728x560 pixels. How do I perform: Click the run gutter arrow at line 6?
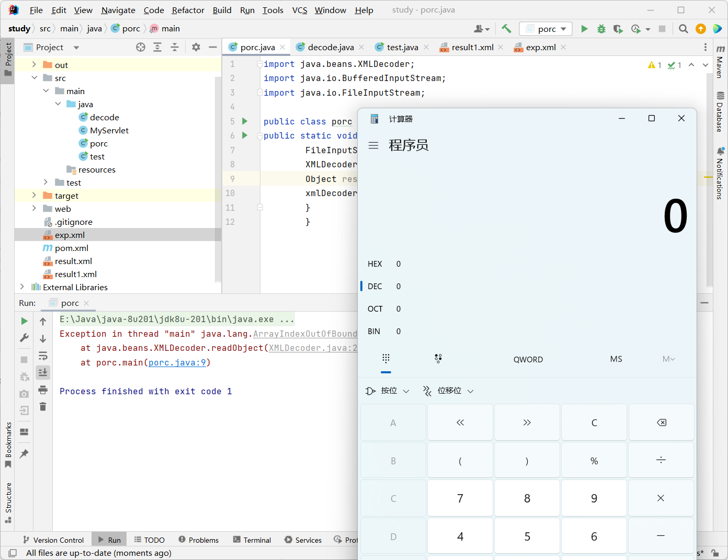coord(245,135)
